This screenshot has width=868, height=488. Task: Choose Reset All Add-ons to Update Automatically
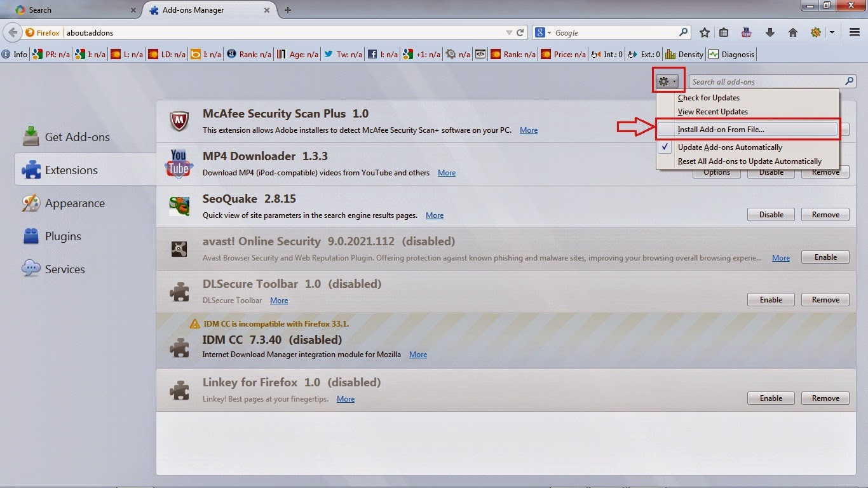747,161
